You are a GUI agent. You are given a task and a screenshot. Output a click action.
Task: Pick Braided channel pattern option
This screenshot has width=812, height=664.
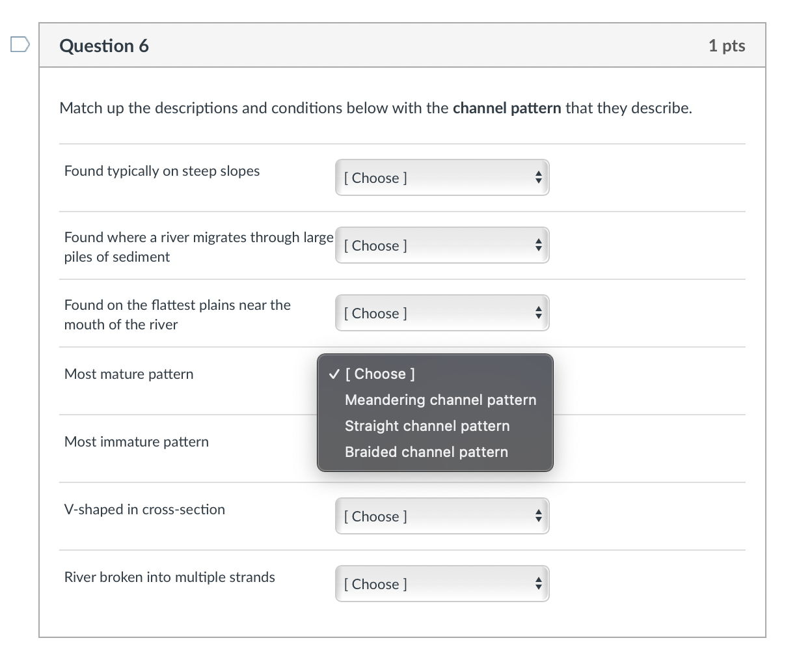tap(426, 452)
